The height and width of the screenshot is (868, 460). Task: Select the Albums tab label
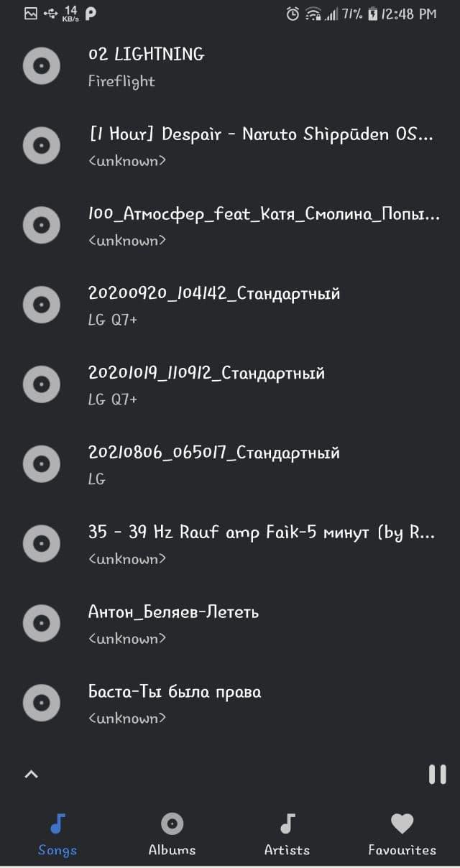(172, 850)
